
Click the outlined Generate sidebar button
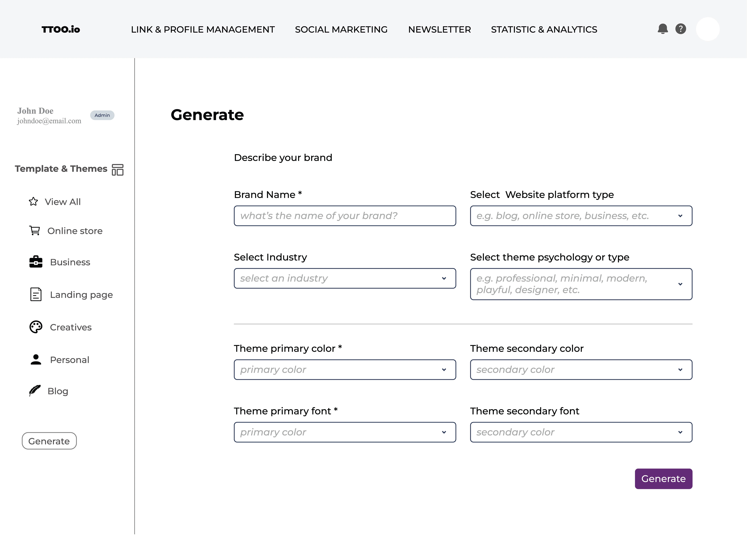pos(49,441)
